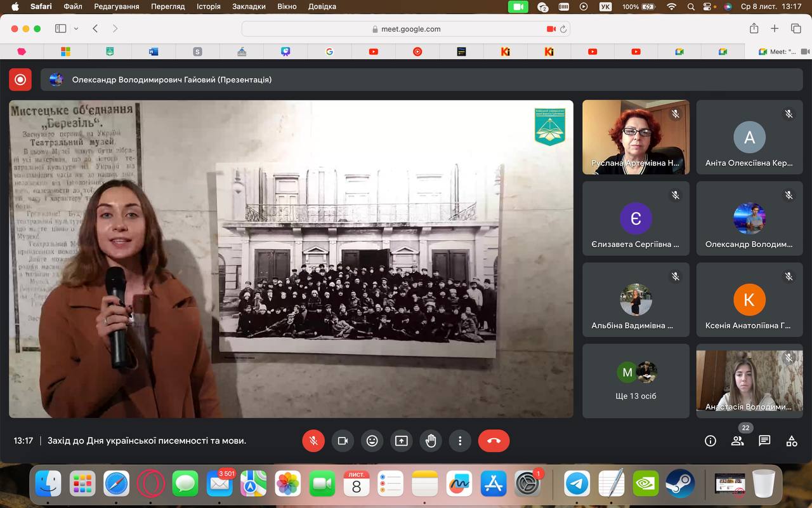Toggle the camera off

[343, 441]
